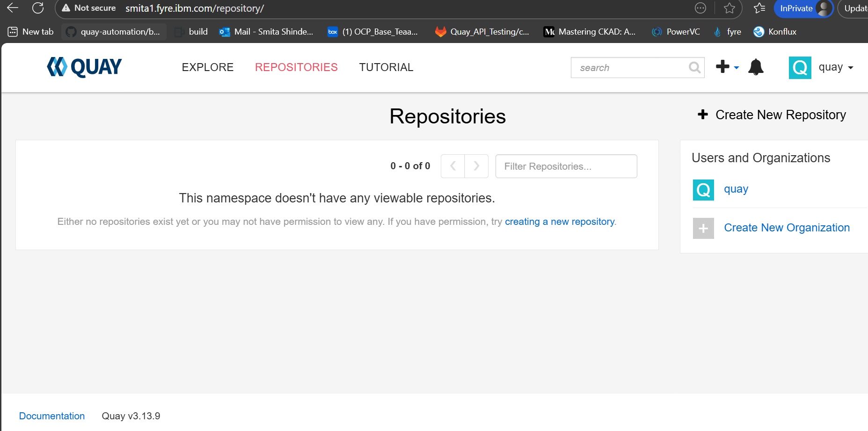This screenshot has width=868, height=431.
Task: Click the InPrivate profile button
Action: pos(803,8)
